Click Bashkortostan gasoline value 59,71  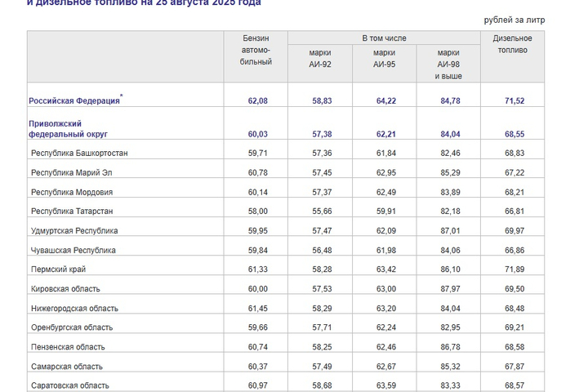257,153
